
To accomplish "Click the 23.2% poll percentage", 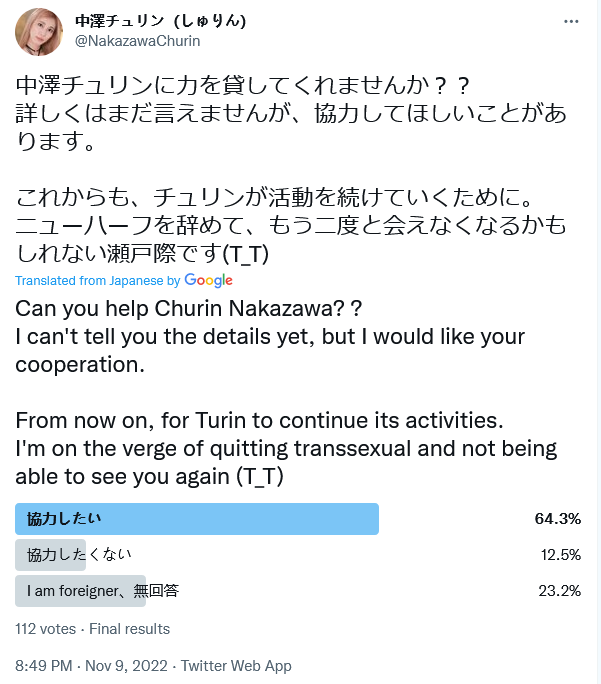I will click(560, 591).
